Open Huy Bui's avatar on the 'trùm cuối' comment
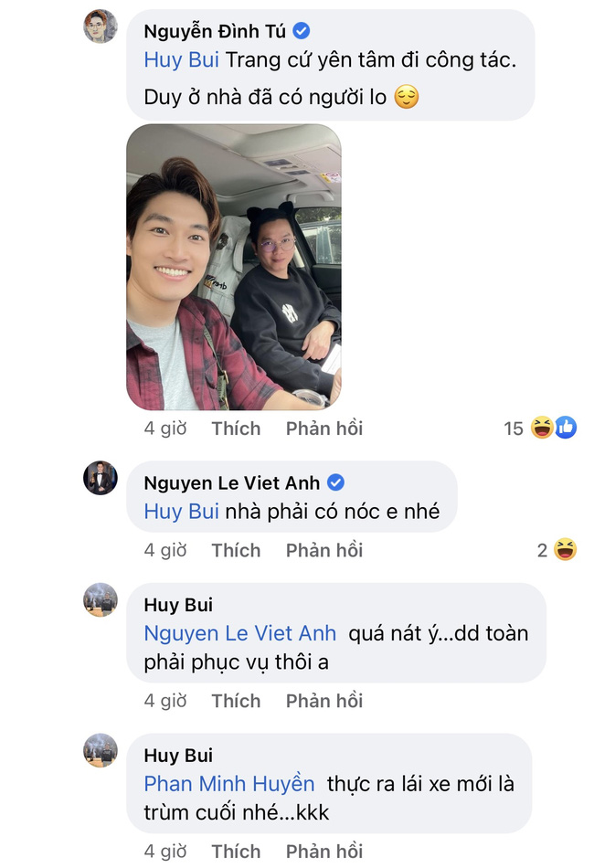The height and width of the screenshot is (868, 594). pos(101,751)
